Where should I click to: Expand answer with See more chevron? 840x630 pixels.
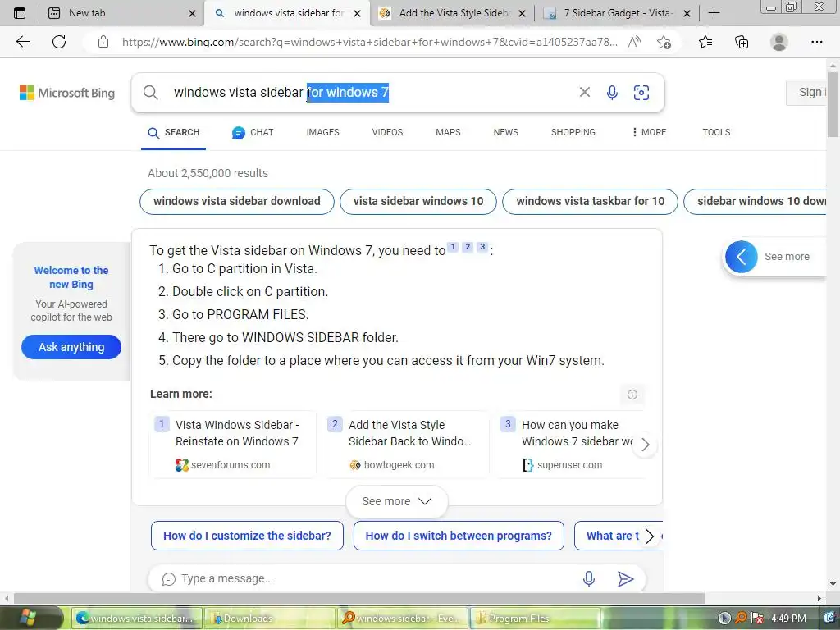pos(396,501)
